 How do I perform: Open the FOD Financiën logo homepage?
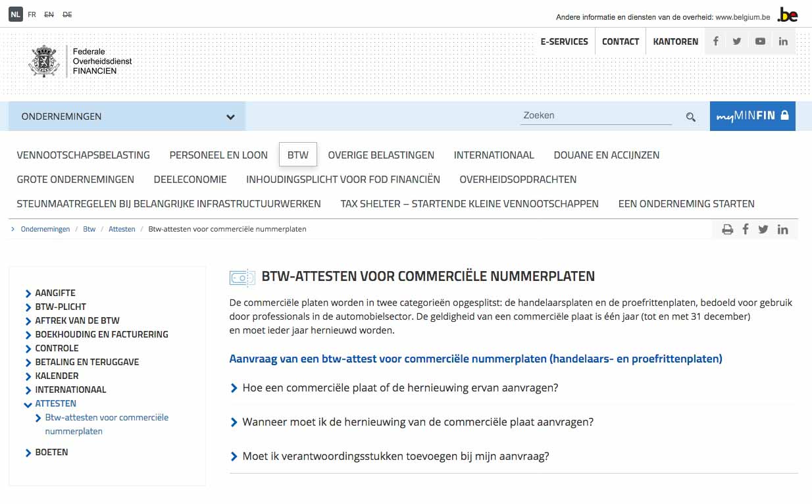80,61
